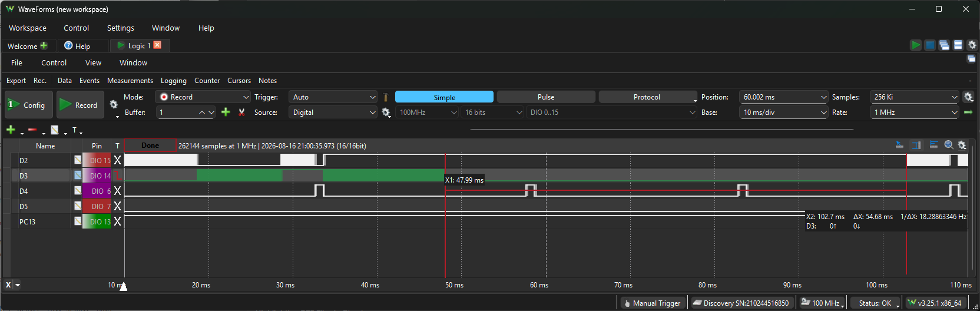Open the Mode dropdown showing Record
The height and width of the screenshot is (311, 980).
click(204, 97)
